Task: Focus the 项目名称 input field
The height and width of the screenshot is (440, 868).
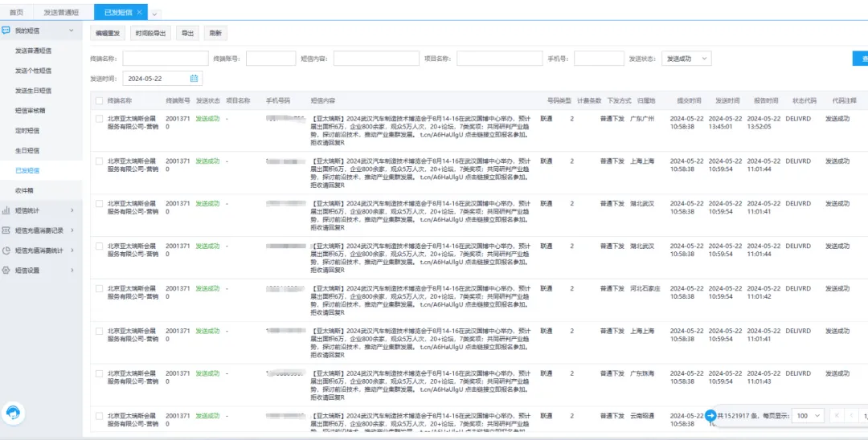Action: pyautogui.click(x=500, y=59)
